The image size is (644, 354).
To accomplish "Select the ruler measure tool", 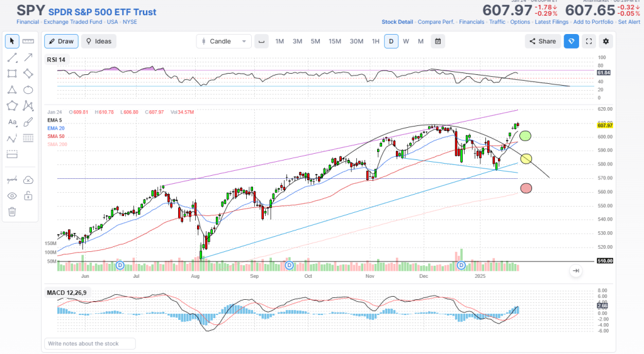I will 28,42.
